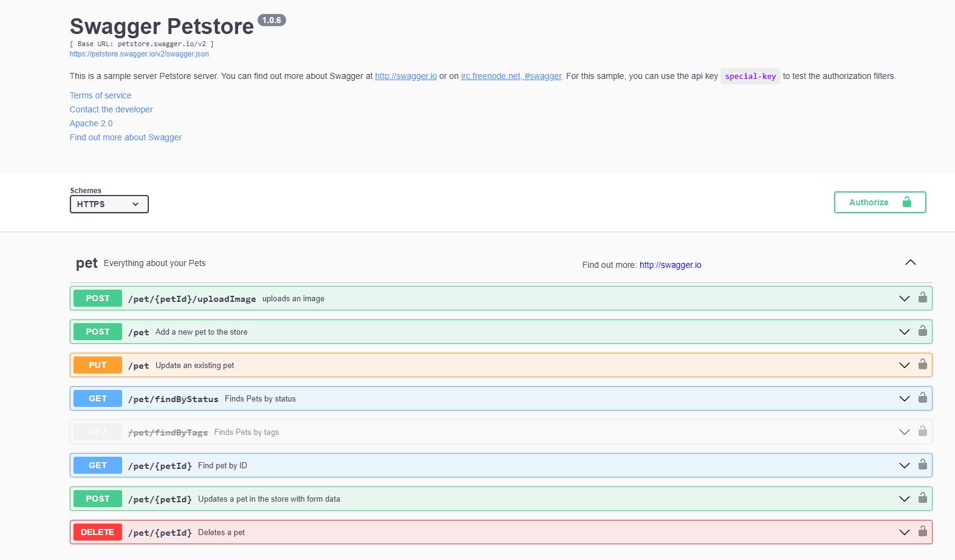Viewport: 955px width, 560px height.
Task: Open the HTTPS Schemes dropdown
Action: [x=109, y=204]
